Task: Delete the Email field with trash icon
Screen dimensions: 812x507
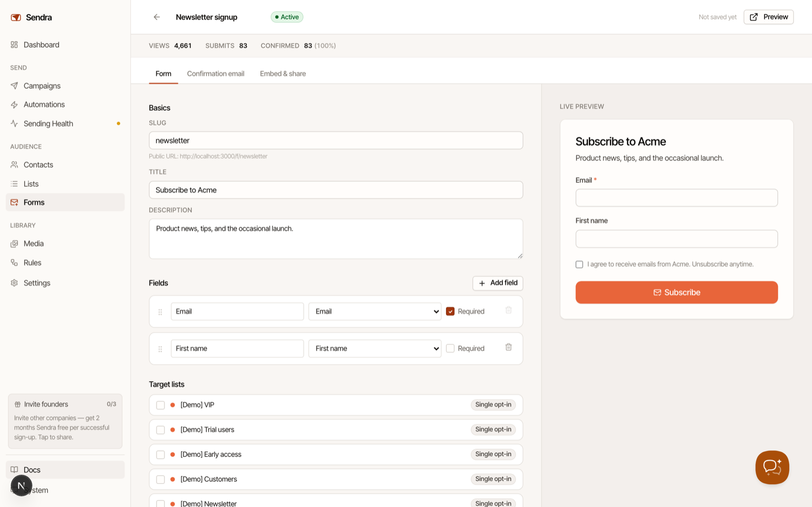Action: 508,310
